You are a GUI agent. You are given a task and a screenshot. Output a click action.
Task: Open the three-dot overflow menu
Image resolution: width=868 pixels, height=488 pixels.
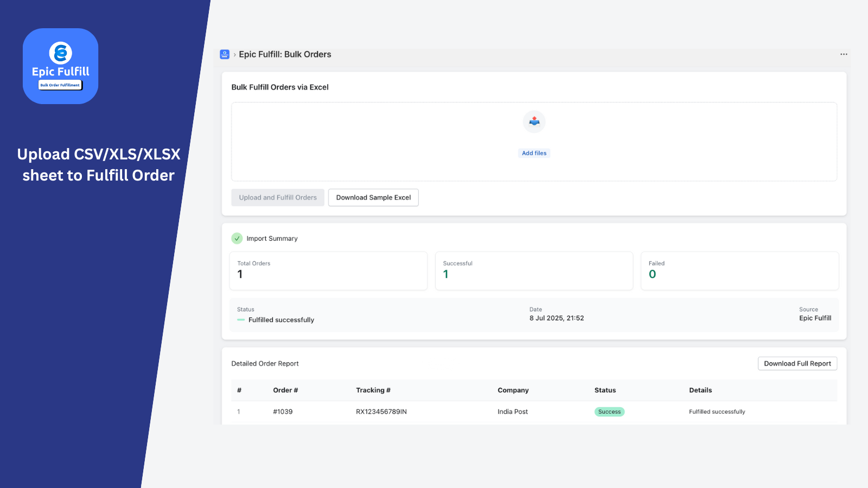point(844,54)
